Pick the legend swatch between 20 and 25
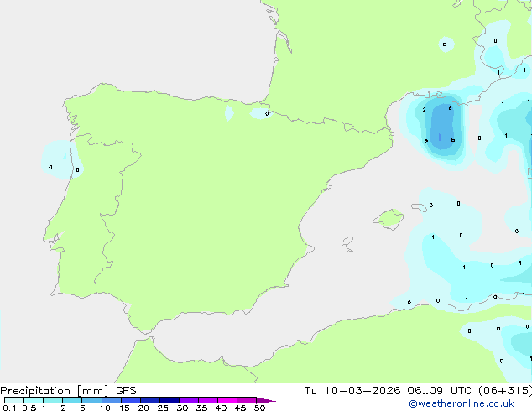Image resolution: width=532 pixels, height=411 pixels. (150, 400)
